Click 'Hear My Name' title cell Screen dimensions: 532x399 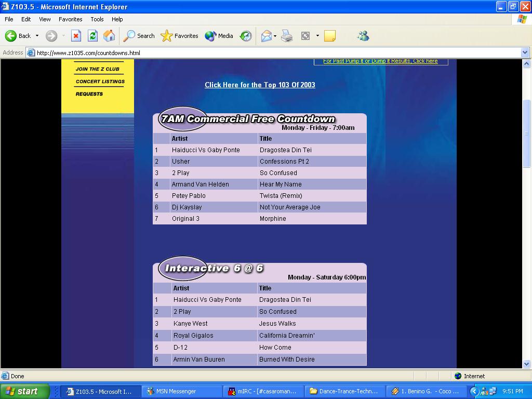pyautogui.click(x=281, y=184)
